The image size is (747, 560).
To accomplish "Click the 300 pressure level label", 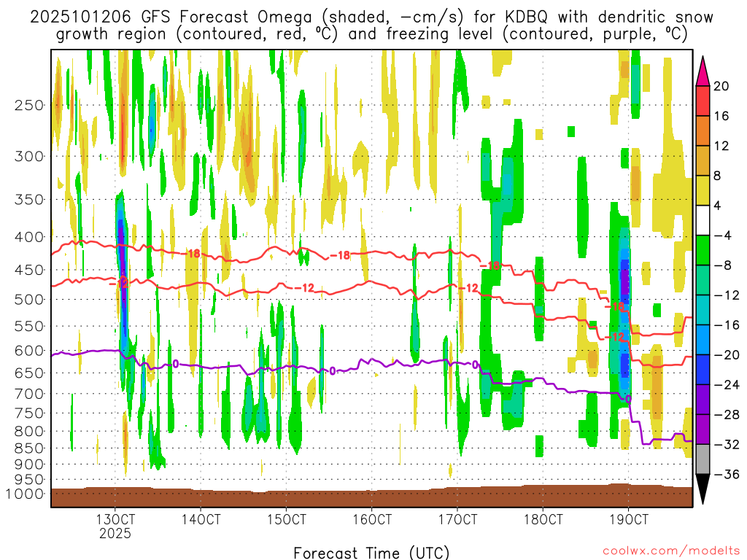I will click(29, 156).
